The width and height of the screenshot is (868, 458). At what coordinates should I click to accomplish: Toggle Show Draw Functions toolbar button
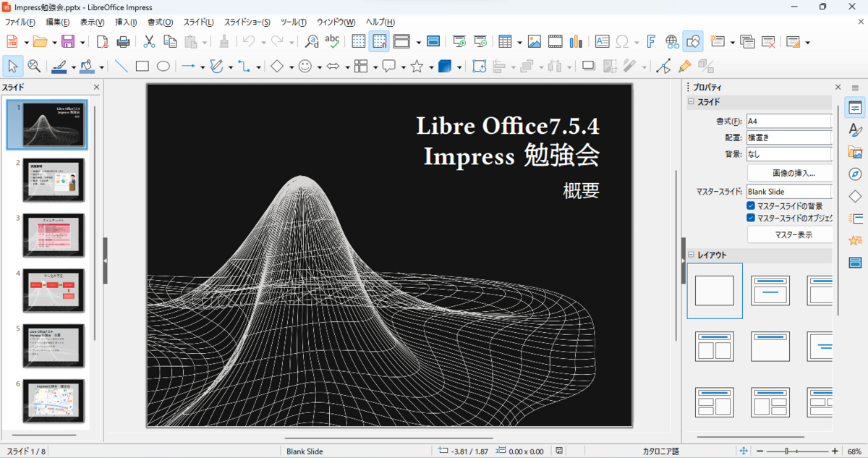coord(693,41)
